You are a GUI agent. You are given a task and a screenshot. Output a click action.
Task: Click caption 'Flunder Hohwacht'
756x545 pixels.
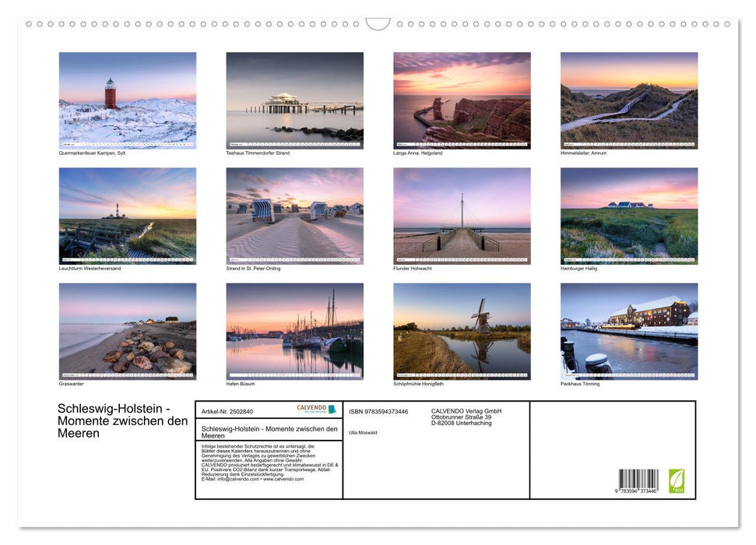coord(413,268)
